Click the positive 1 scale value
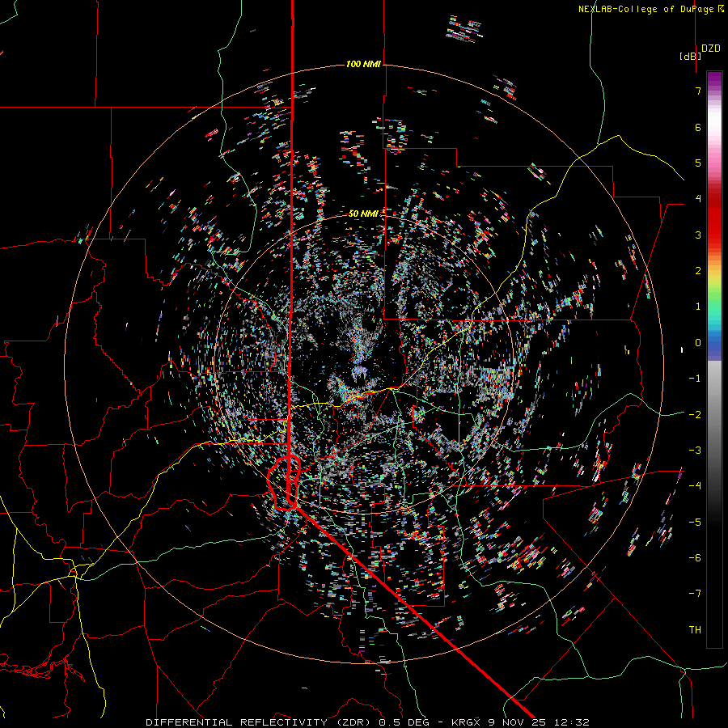 [698, 307]
